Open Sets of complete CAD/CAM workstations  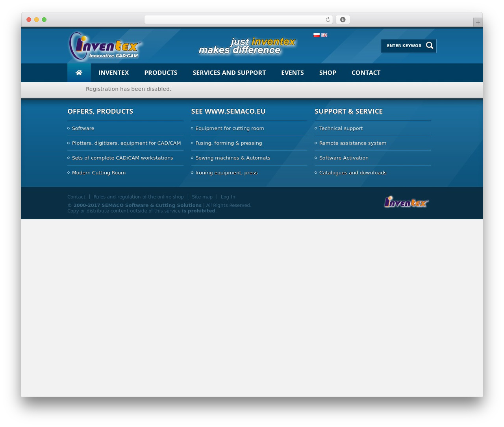click(122, 158)
